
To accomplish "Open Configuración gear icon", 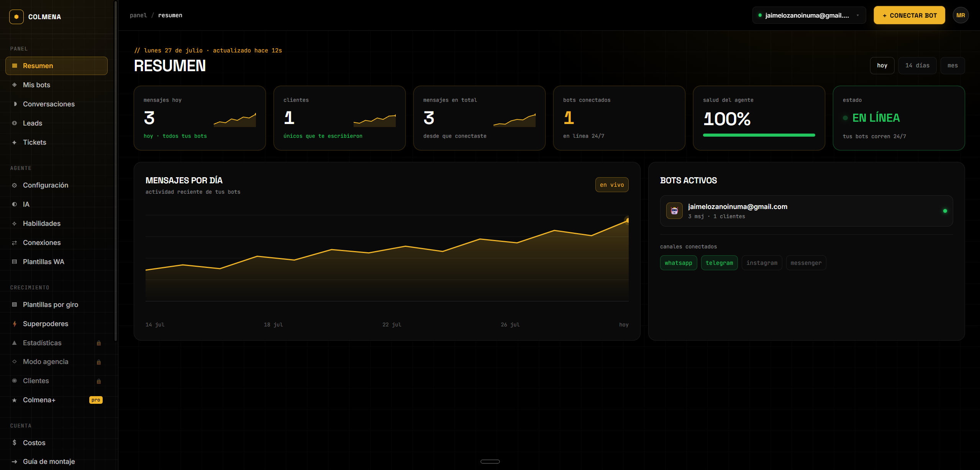I will click(15, 185).
